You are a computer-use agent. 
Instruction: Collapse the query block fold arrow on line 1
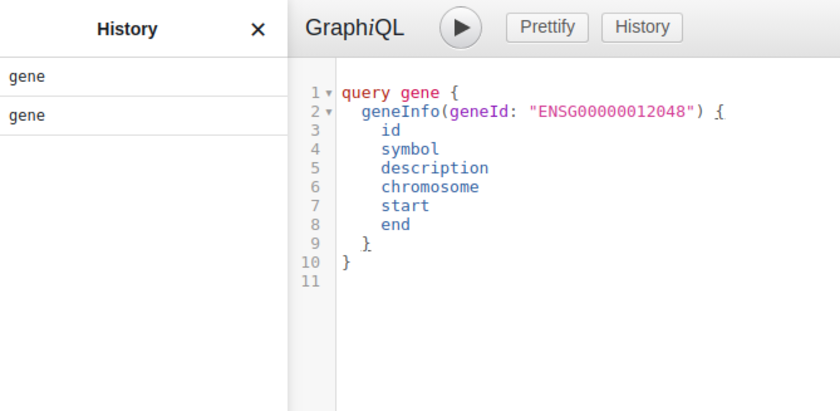329,93
